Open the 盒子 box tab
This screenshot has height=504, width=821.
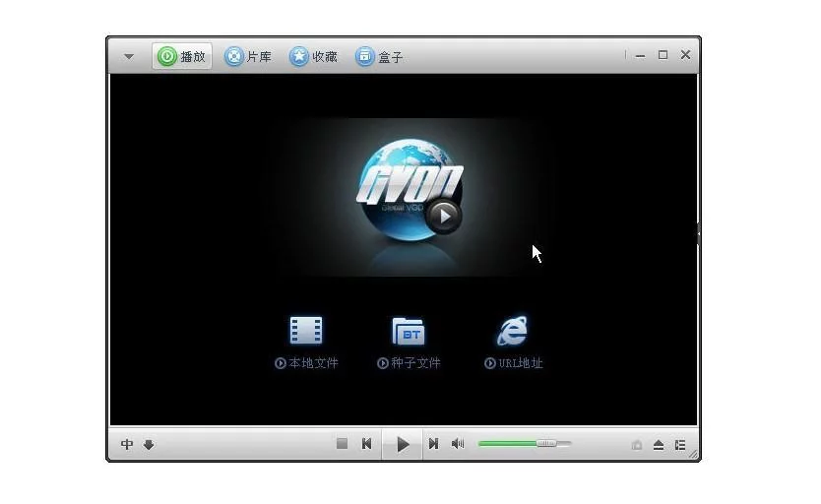coord(379,57)
